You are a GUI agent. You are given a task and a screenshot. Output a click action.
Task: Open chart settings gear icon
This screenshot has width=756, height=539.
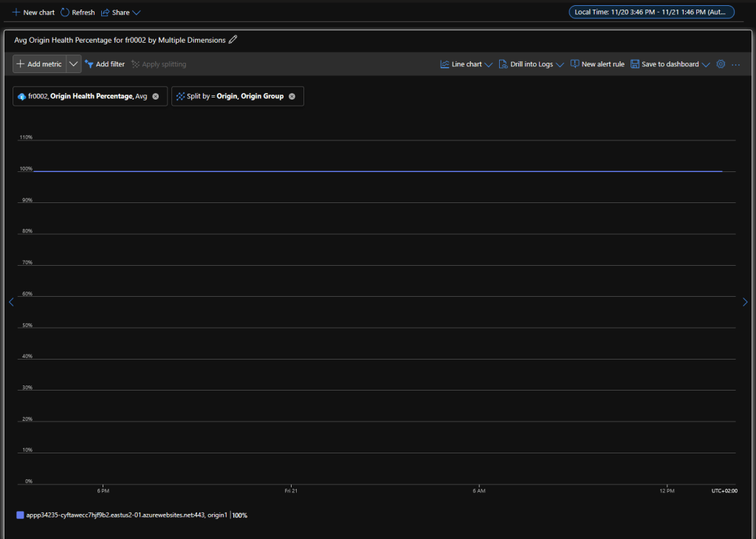(721, 64)
